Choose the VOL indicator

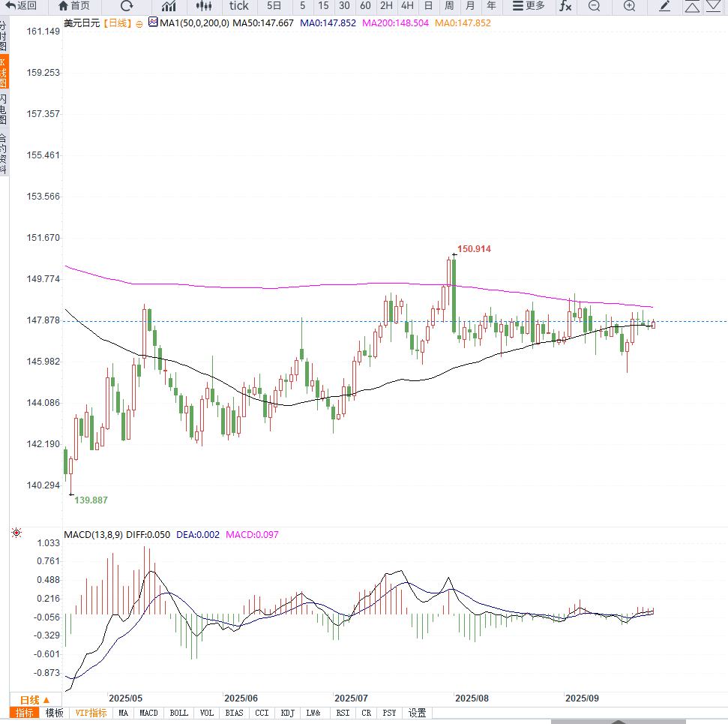tap(207, 713)
